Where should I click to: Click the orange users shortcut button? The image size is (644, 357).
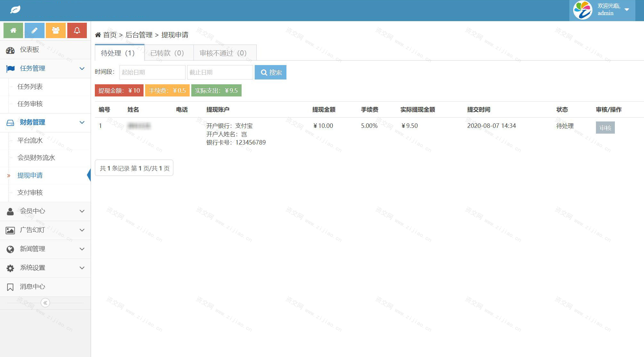click(56, 30)
